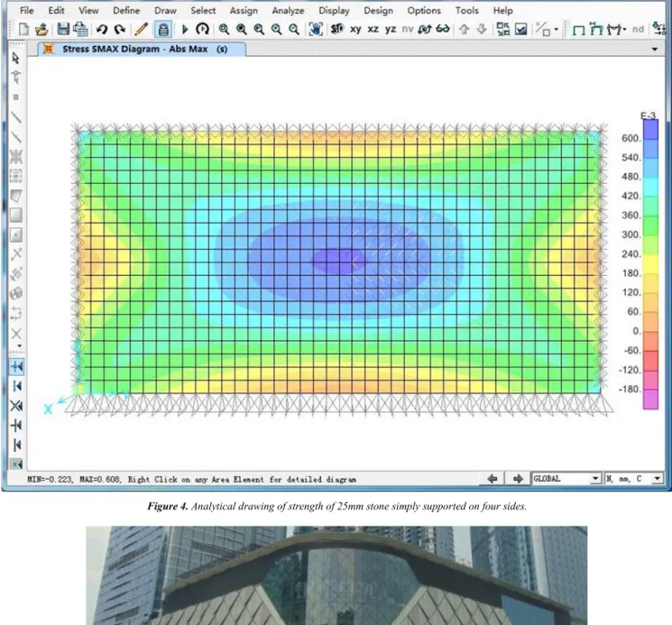Expand the arrow beside the moment frame icon
The height and width of the screenshot is (625, 672).
[624, 30]
